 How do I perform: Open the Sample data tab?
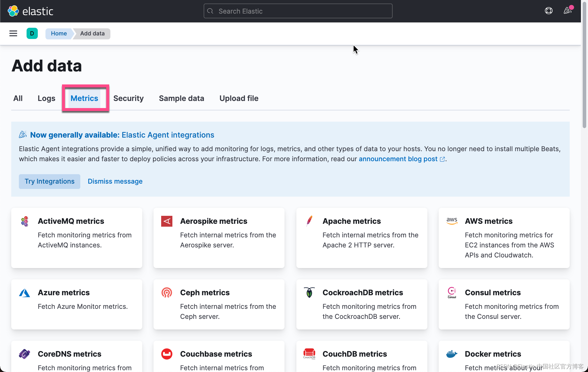pos(182,98)
